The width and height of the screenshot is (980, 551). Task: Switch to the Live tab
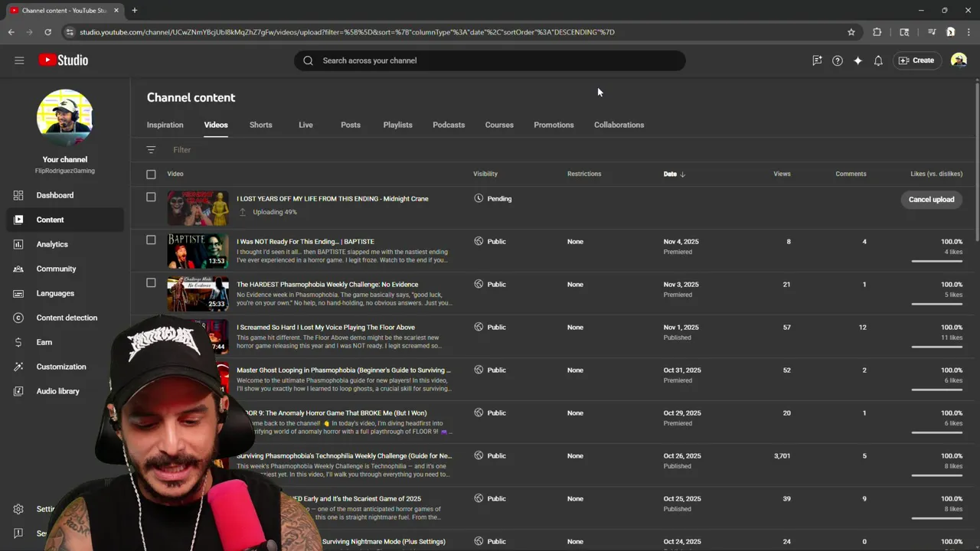coord(305,125)
